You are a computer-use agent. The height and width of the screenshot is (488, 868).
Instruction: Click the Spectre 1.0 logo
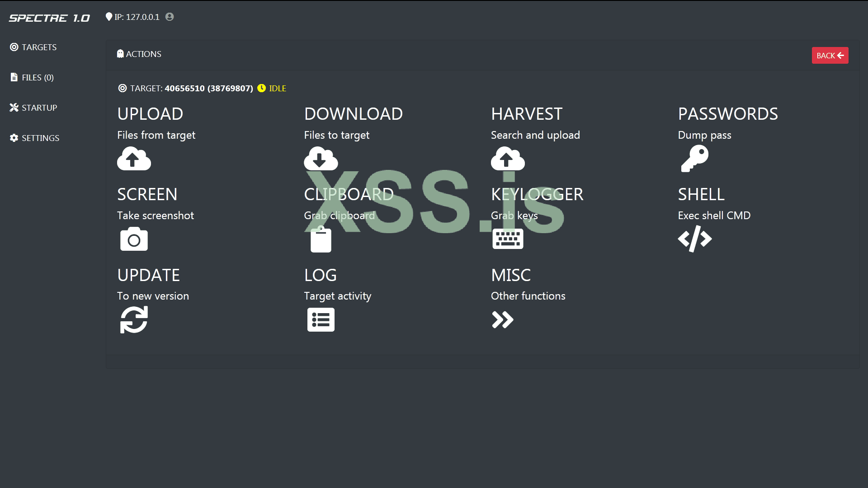coord(49,18)
